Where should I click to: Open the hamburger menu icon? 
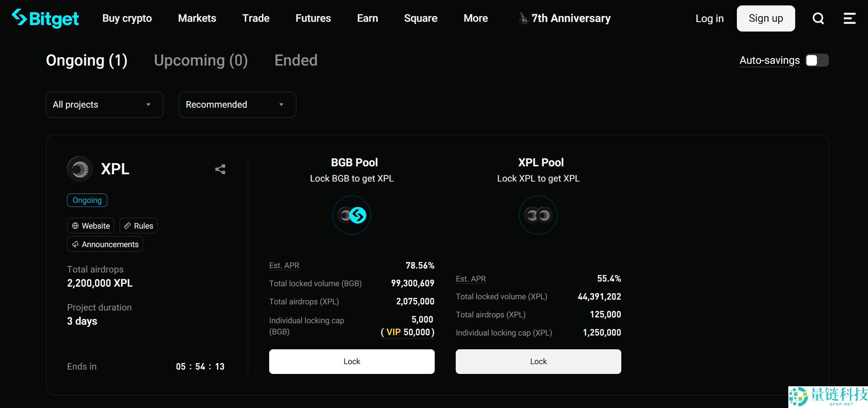tap(849, 18)
